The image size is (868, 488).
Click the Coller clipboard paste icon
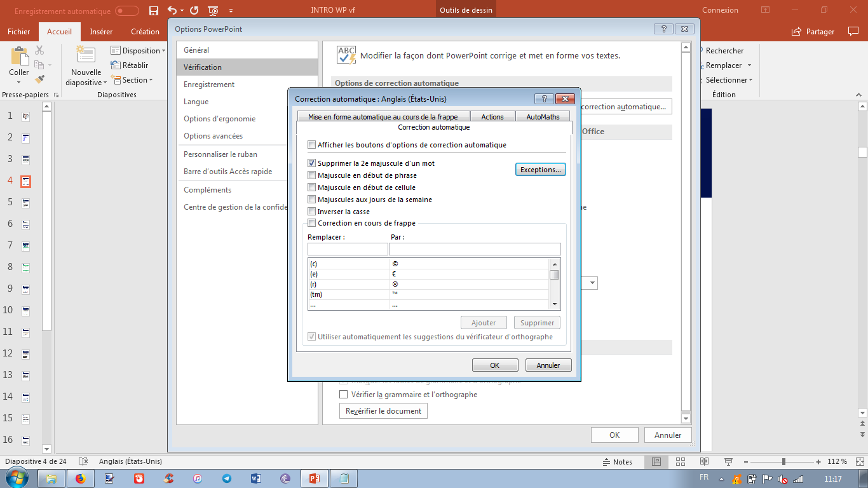[19, 56]
